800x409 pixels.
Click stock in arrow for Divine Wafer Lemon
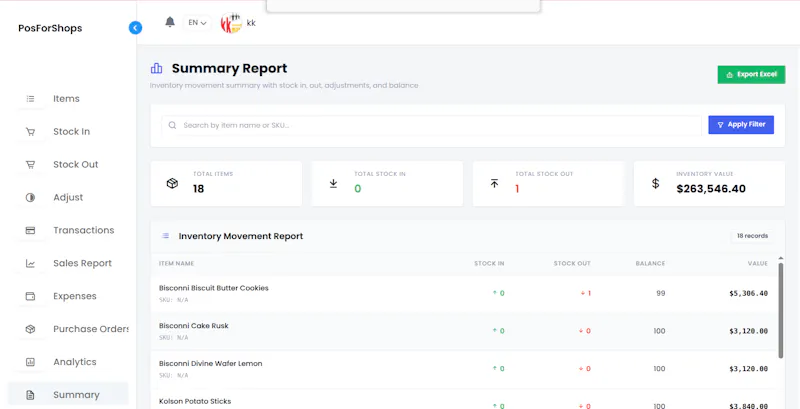494,369
